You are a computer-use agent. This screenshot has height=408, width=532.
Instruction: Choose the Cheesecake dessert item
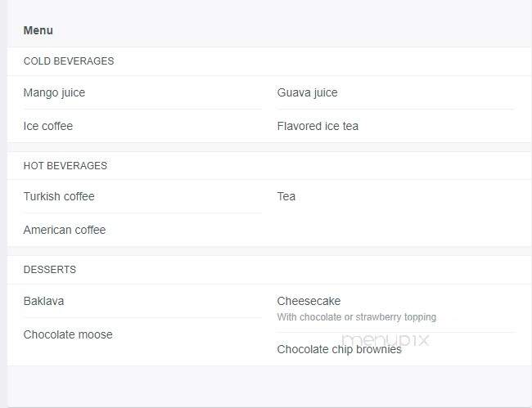(x=309, y=301)
